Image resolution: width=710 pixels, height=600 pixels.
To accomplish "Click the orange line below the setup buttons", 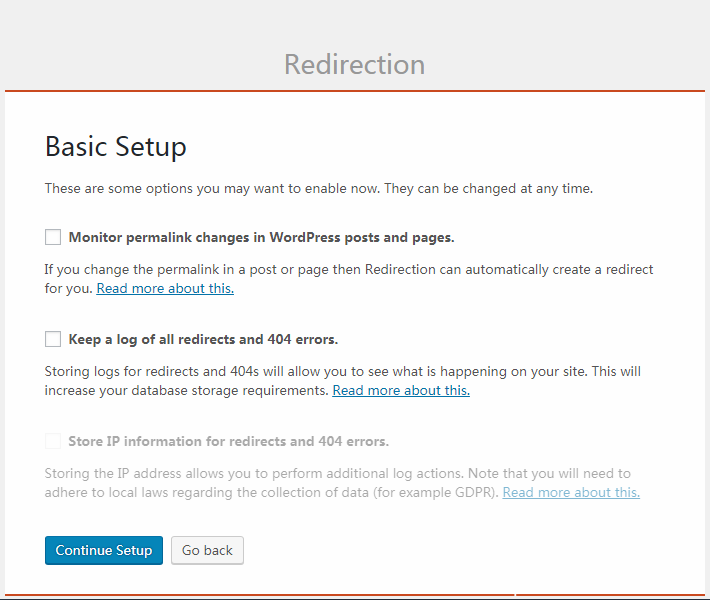I will tap(354, 595).
